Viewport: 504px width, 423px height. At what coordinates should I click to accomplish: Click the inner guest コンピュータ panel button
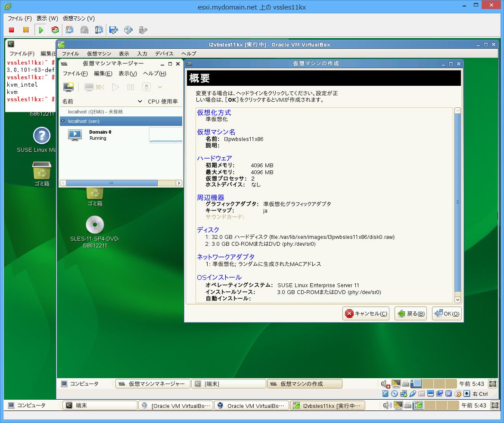point(80,384)
